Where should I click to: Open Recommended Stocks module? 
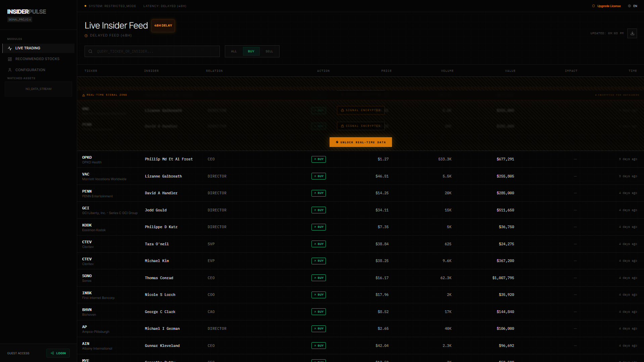tap(39, 59)
